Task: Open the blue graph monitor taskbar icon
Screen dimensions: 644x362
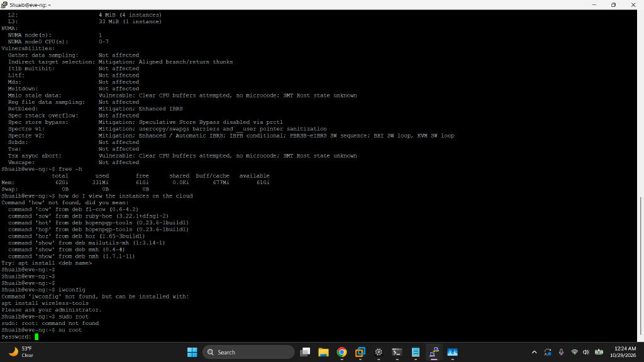Action: [x=452, y=352]
